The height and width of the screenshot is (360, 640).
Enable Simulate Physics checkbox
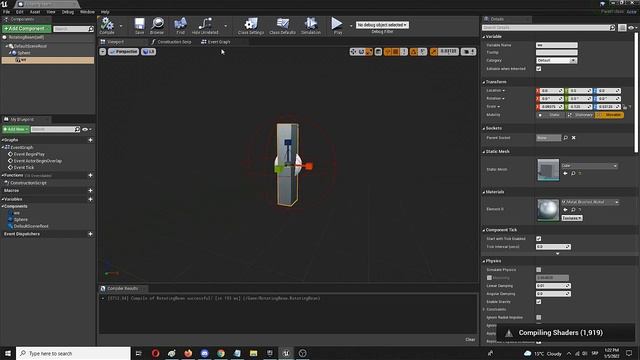point(539,270)
